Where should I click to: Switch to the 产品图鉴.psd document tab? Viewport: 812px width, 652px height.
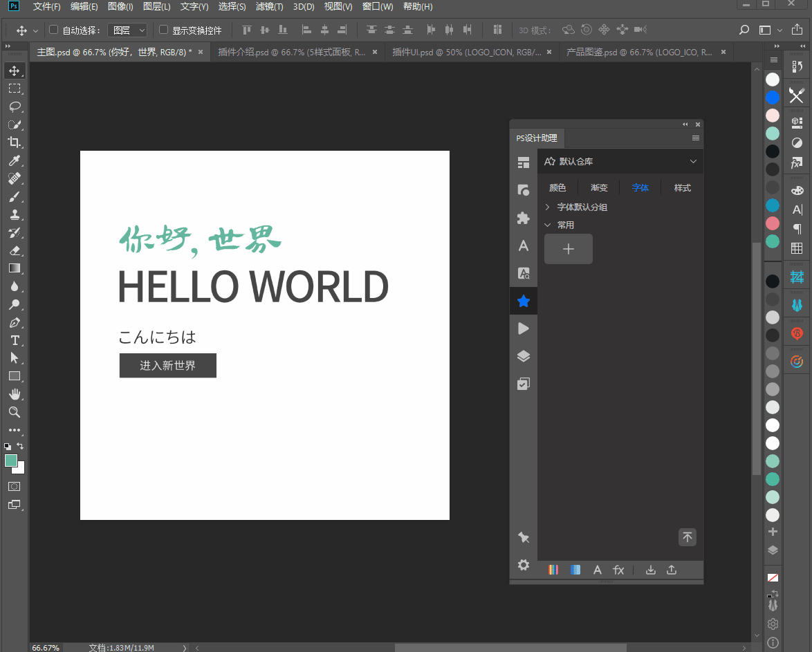coord(639,53)
